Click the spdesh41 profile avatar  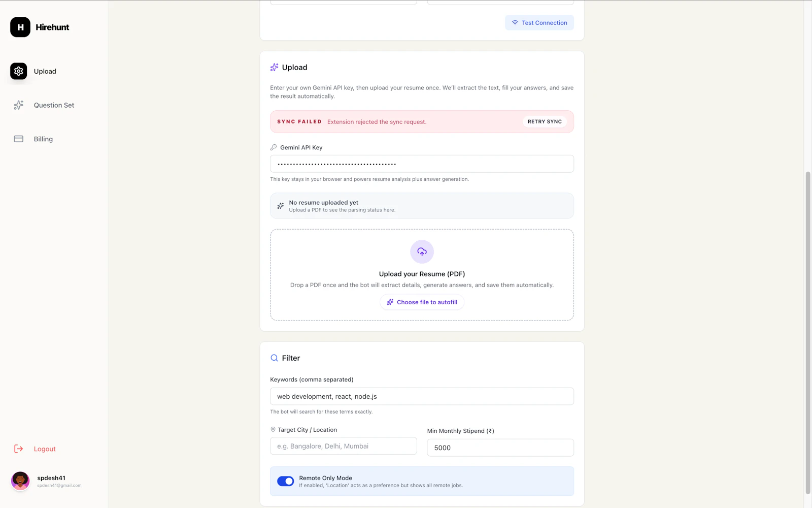click(20, 481)
